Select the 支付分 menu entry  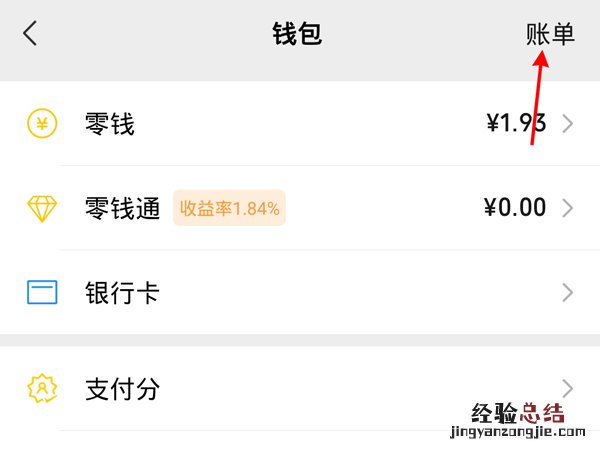(122, 388)
